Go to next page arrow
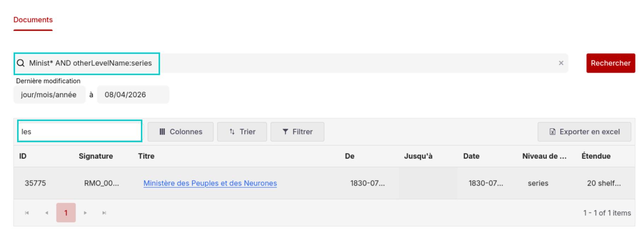This screenshot has width=644, height=236. pos(85,213)
